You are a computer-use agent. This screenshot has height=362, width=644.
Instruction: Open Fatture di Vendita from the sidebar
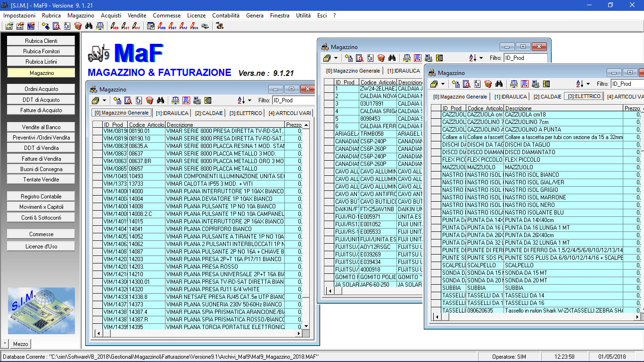pyautogui.click(x=41, y=159)
